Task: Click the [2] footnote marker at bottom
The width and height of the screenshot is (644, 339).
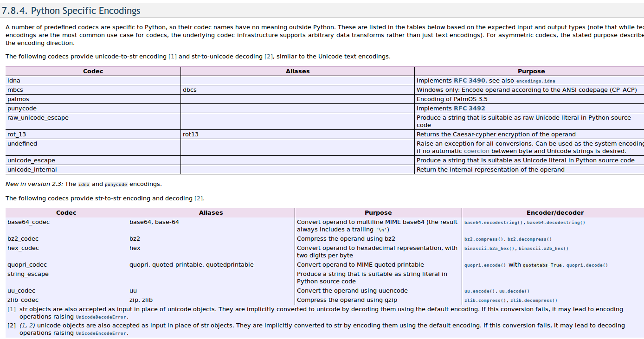Action: click(12, 326)
